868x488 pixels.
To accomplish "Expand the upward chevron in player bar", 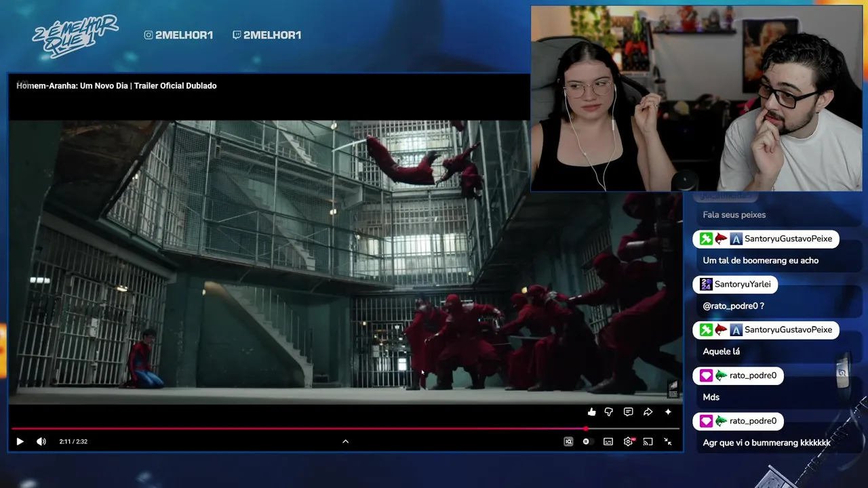I will [345, 441].
